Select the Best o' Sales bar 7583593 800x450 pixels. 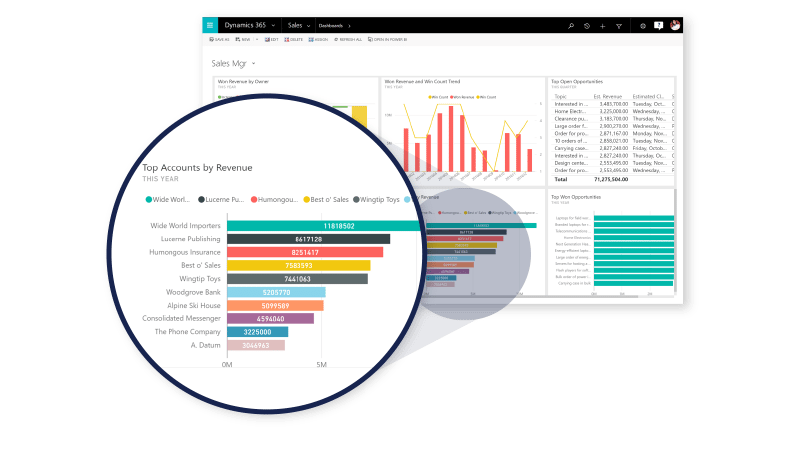coord(299,265)
